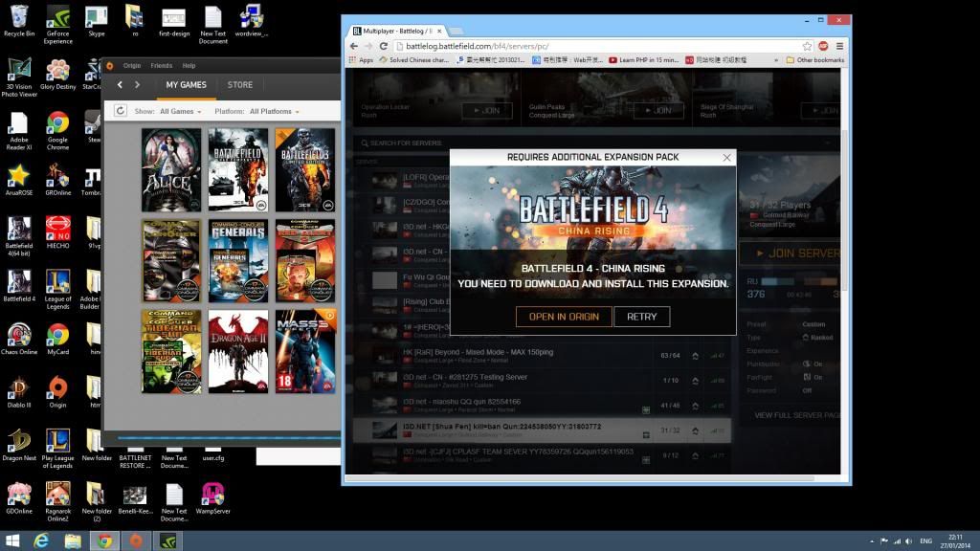Open the Help menu in Origin

[x=189, y=66]
